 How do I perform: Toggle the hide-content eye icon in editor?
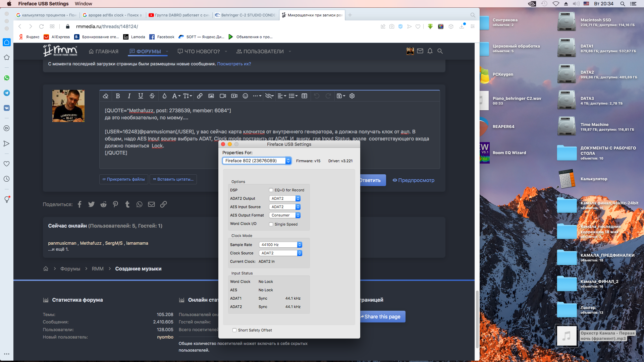[269, 96]
